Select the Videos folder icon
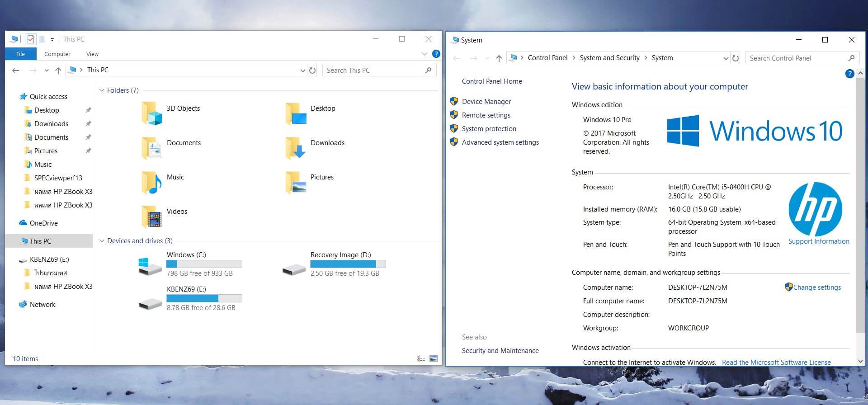This screenshot has width=868, height=405. click(x=151, y=217)
